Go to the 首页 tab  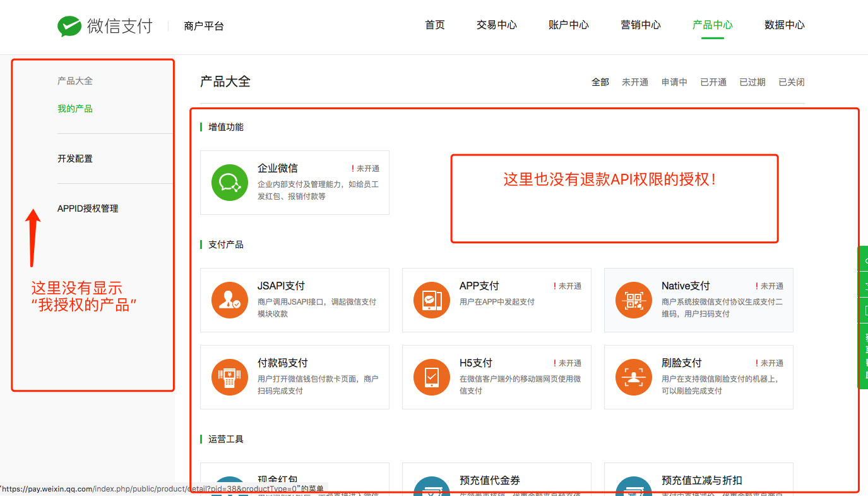coord(435,25)
